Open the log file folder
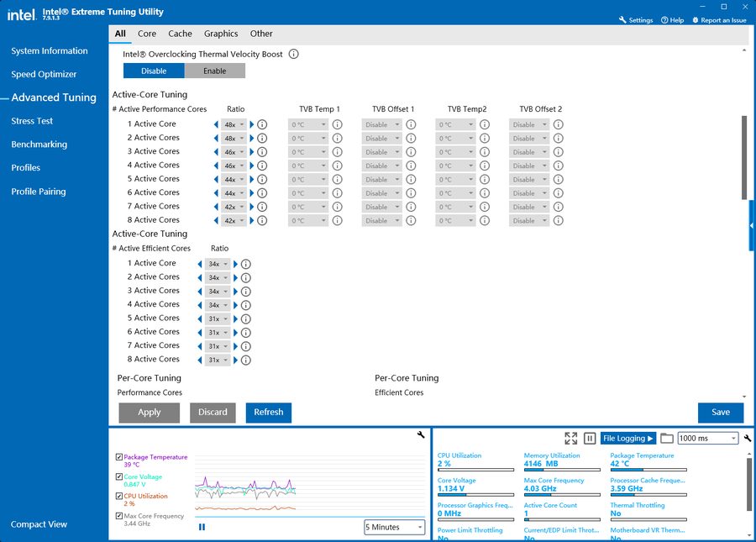The height and width of the screenshot is (542, 756). [x=667, y=439]
